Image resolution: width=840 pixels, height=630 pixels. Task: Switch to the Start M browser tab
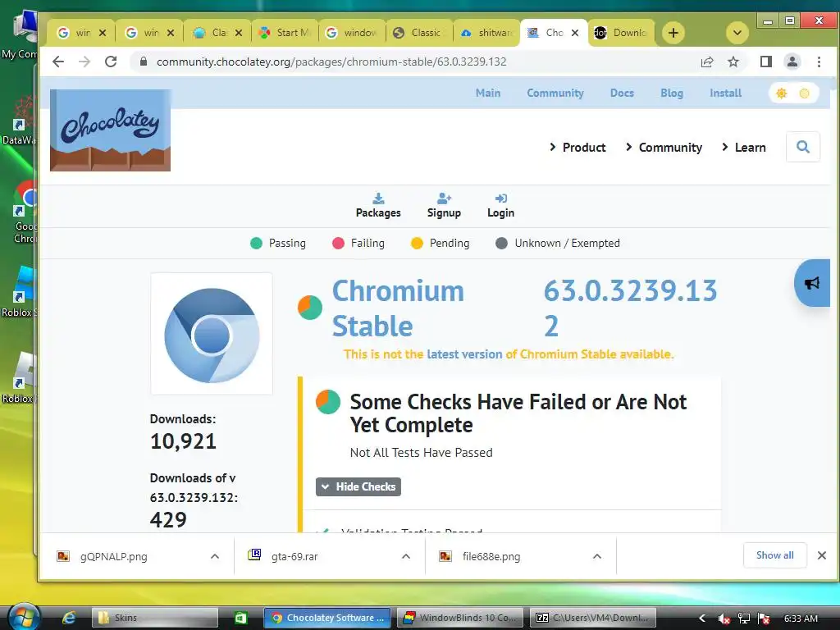coord(285,33)
